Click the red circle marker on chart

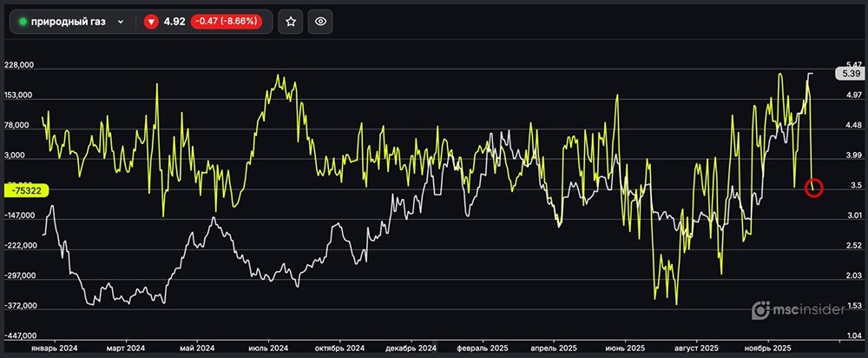814,187
